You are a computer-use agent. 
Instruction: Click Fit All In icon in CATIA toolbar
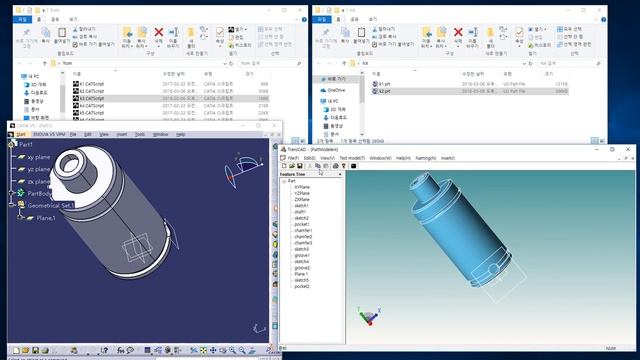203,350
